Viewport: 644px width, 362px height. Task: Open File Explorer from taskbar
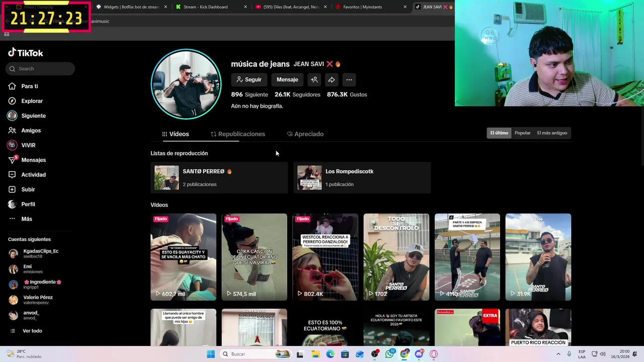click(x=315, y=354)
